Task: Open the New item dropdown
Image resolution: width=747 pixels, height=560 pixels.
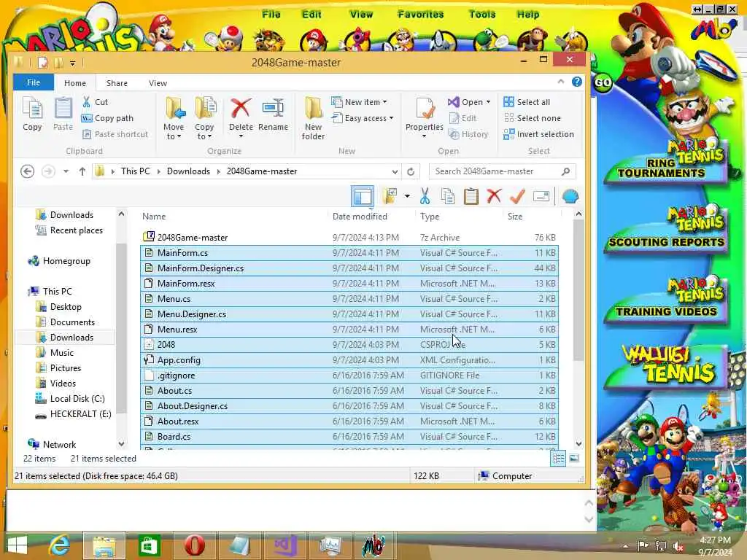Action: pos(359,102)
